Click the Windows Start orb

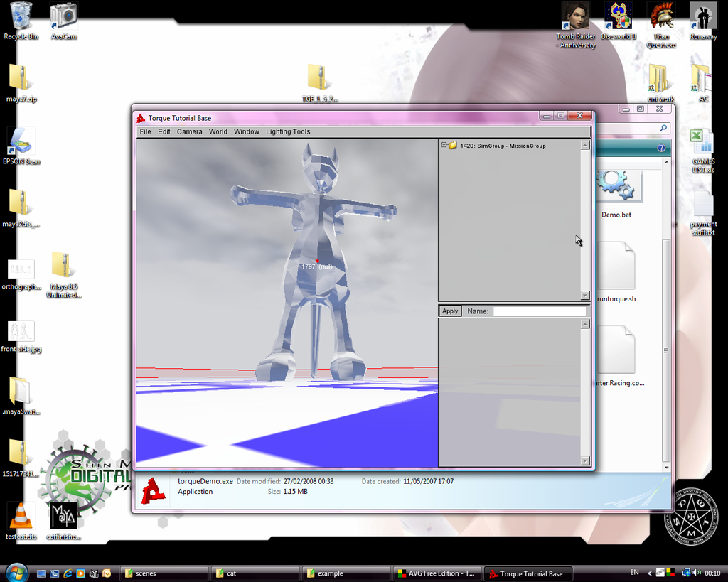pos(16,573)
